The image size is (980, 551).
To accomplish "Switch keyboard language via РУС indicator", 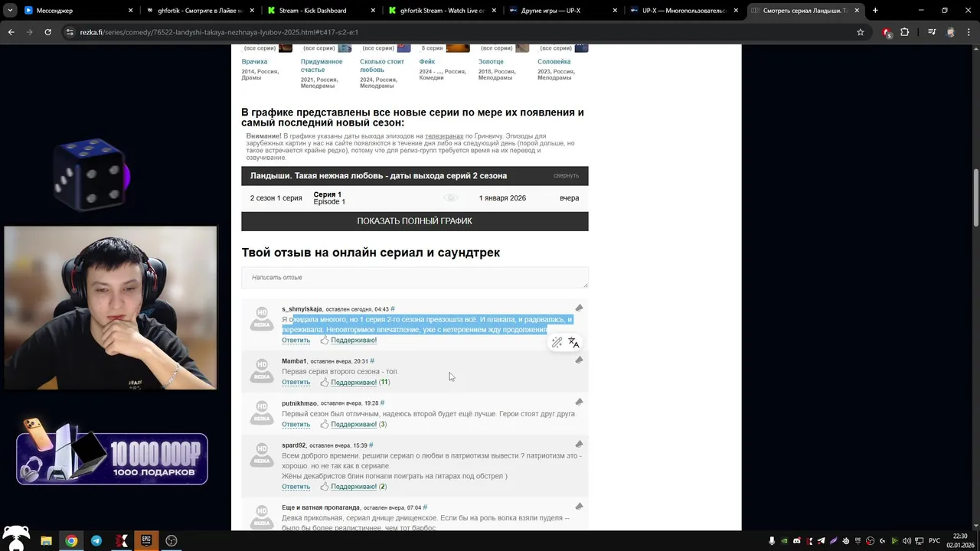I will (934, 541).
